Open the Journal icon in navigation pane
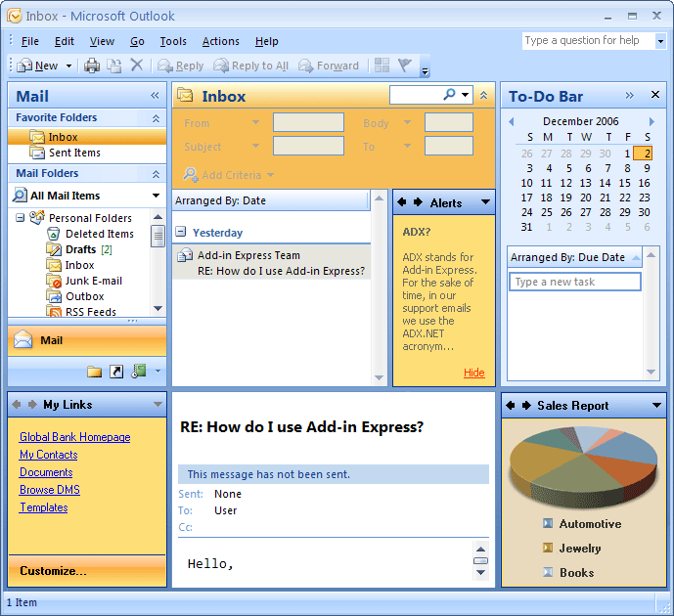The height and width of the screenshot is (616, 674). pyautogui.click(x=139, y=372)
